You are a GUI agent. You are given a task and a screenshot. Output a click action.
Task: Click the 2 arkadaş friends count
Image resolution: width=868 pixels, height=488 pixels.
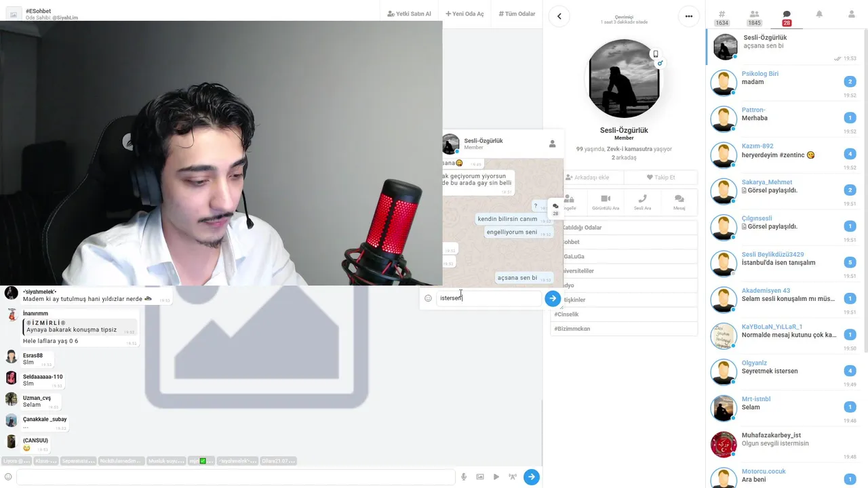click(x=624, y=157)
